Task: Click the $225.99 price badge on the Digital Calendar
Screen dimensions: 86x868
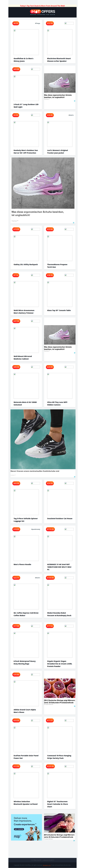Action: [50, 766]
